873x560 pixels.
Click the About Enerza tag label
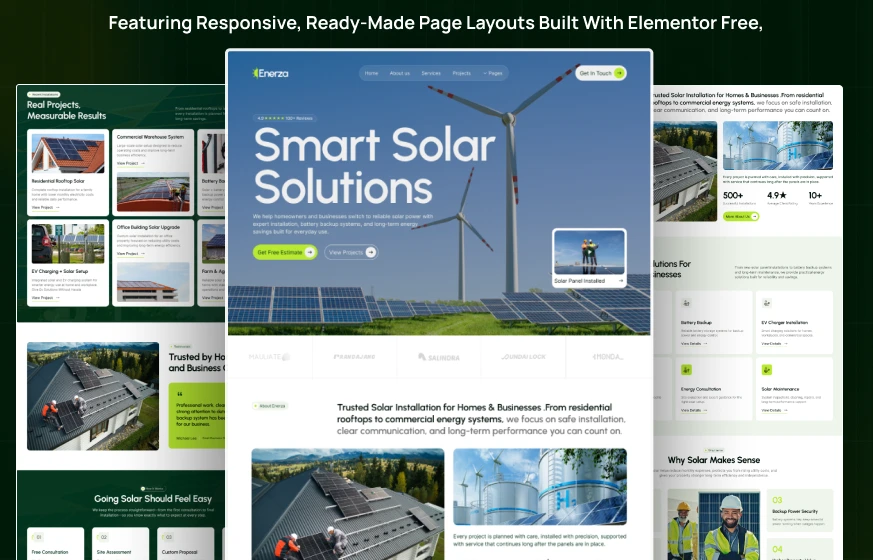coord(270,406)
